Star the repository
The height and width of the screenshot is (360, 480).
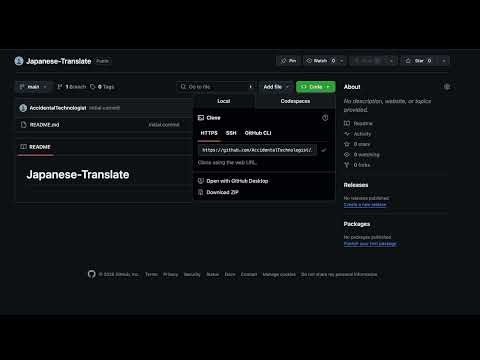click(419, 61)
